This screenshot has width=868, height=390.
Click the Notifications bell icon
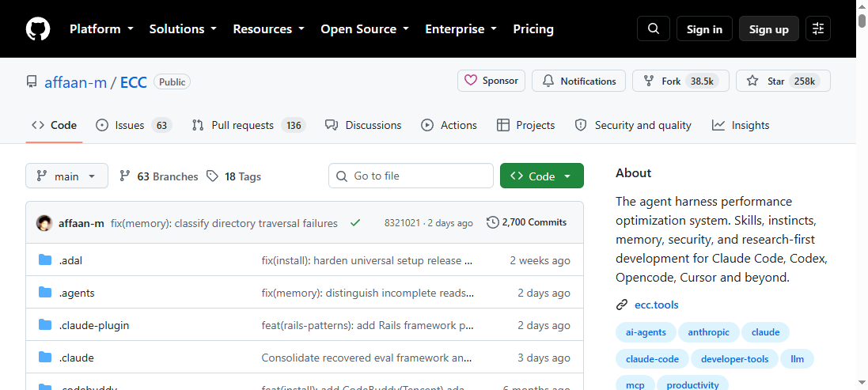click(x=548, y=81)
